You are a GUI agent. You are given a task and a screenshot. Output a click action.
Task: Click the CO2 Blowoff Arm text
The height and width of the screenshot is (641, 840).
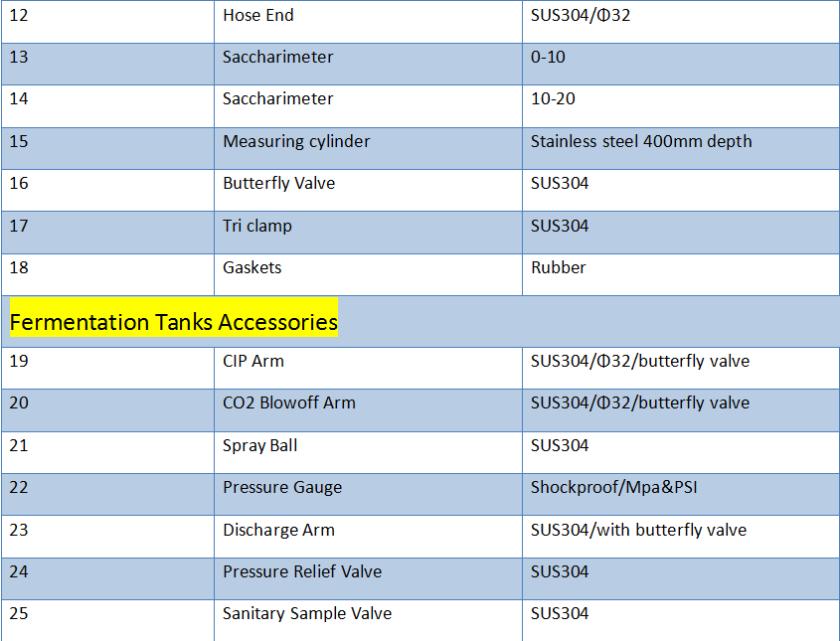coord(288,403)
